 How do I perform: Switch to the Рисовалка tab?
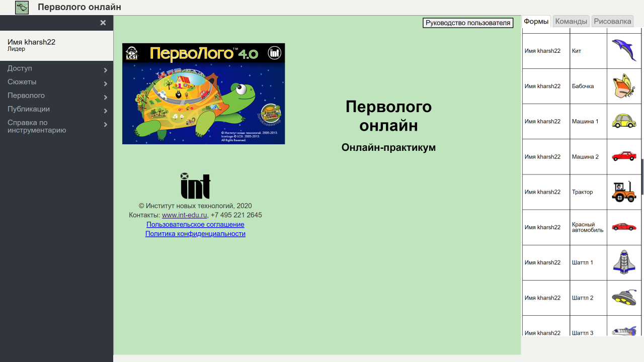pos(612,21)
